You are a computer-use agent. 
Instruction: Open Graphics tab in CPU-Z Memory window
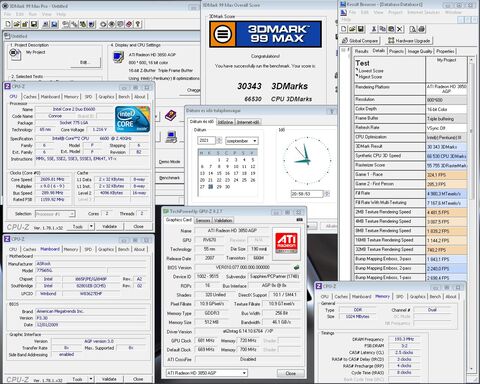[417, 296]
